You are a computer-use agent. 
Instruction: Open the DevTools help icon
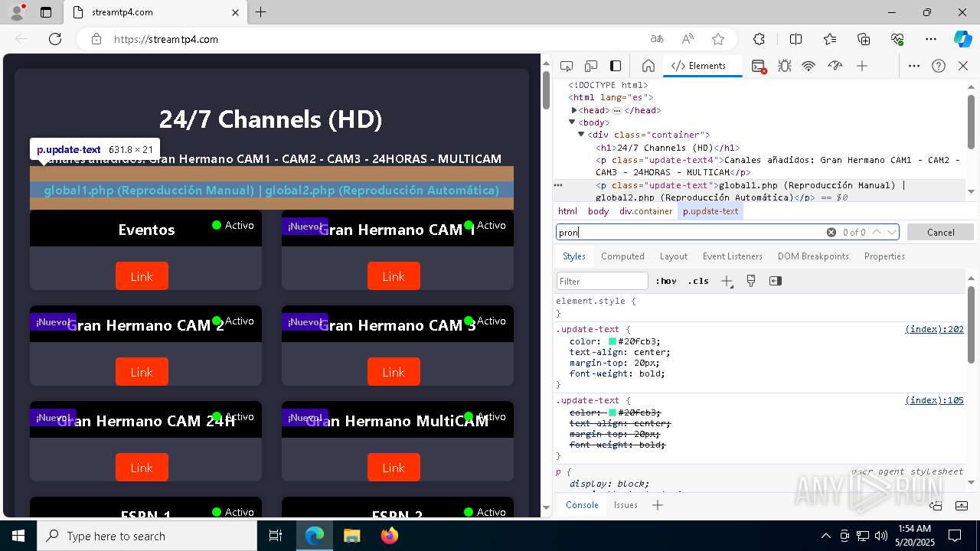coord(939,66)
